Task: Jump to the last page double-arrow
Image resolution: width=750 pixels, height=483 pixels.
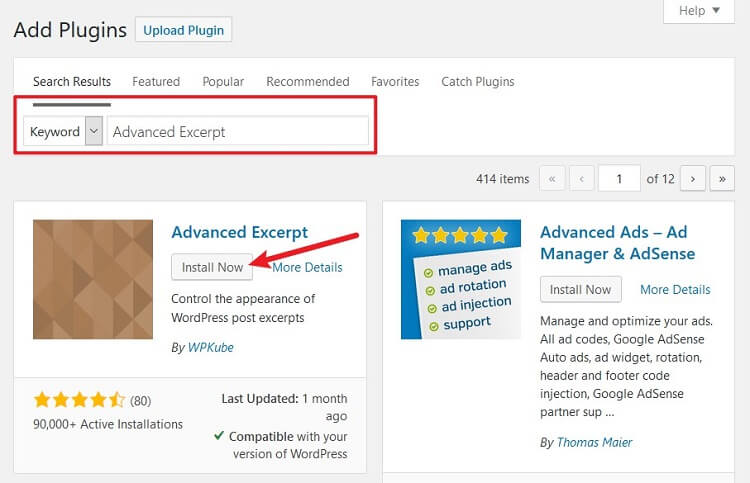Action: pos(722,178)
